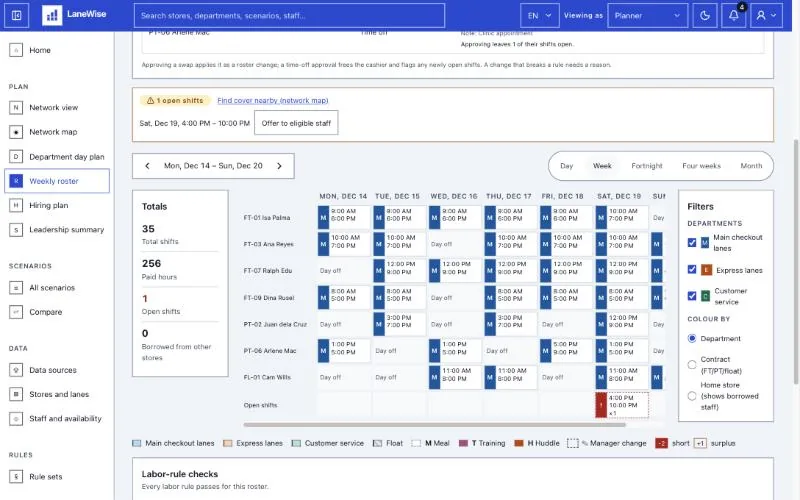This screenshot has width=800, height=500.
Task: Click the Open shifts total value
Action: tap(145, 298)
